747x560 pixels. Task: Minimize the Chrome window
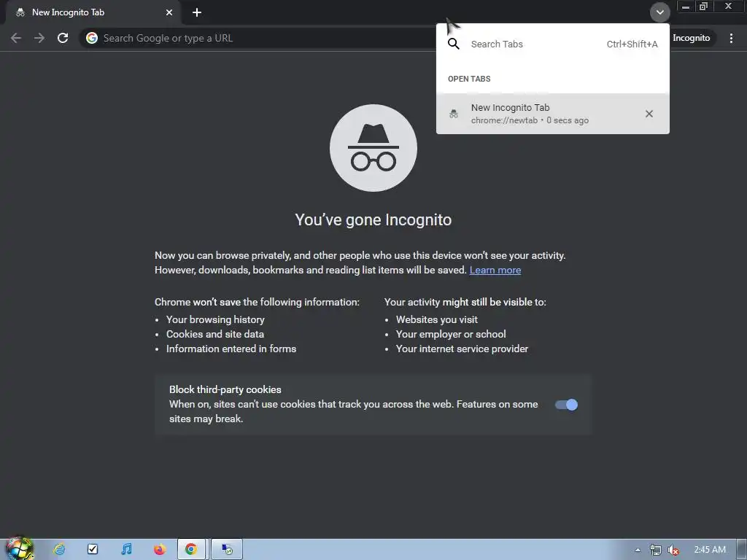coord(686,7)
